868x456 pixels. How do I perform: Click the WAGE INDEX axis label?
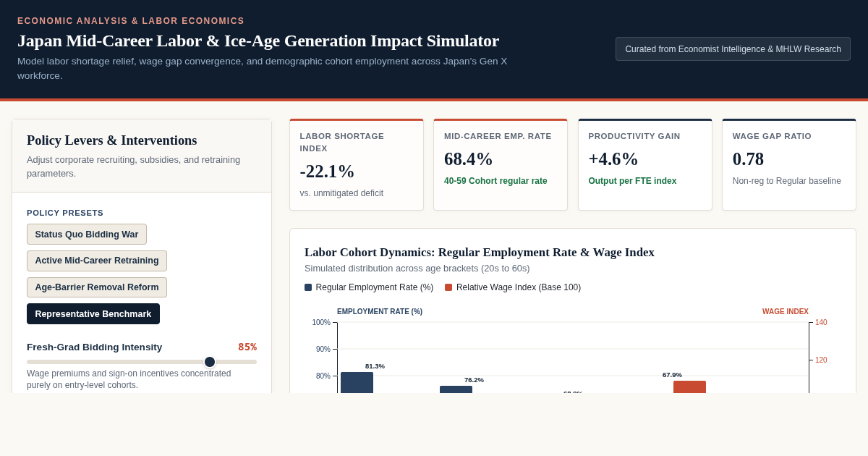click(786, 312)
